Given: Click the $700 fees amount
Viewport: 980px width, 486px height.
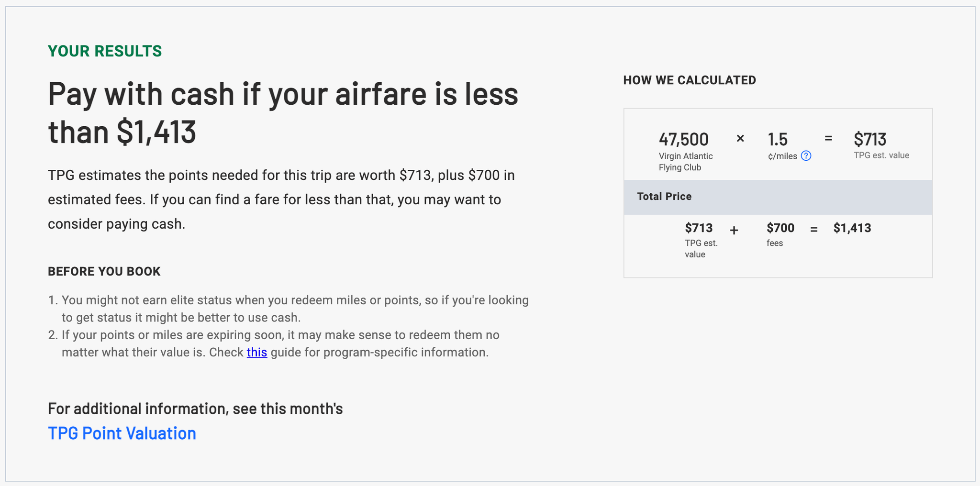Looking at the screenshot, I should 780,228.
